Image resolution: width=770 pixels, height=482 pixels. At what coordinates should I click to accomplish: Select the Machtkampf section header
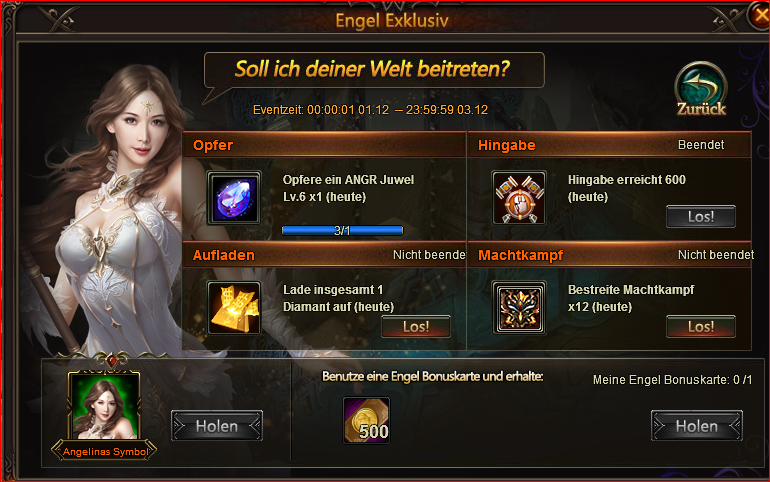(609, 255)
